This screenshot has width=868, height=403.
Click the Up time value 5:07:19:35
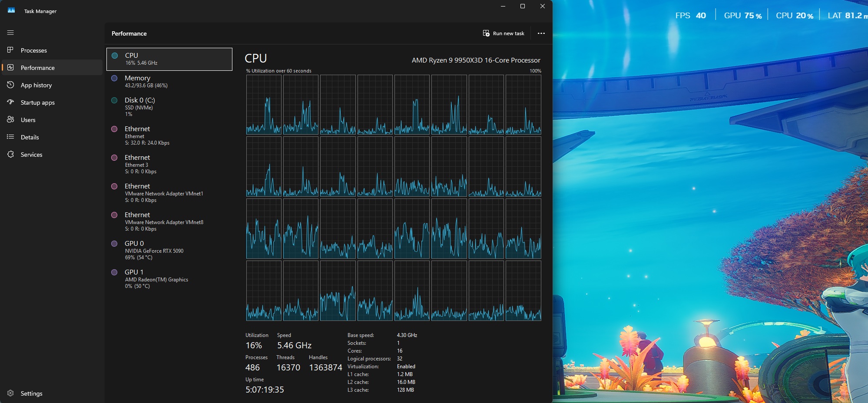pos(265,390)
